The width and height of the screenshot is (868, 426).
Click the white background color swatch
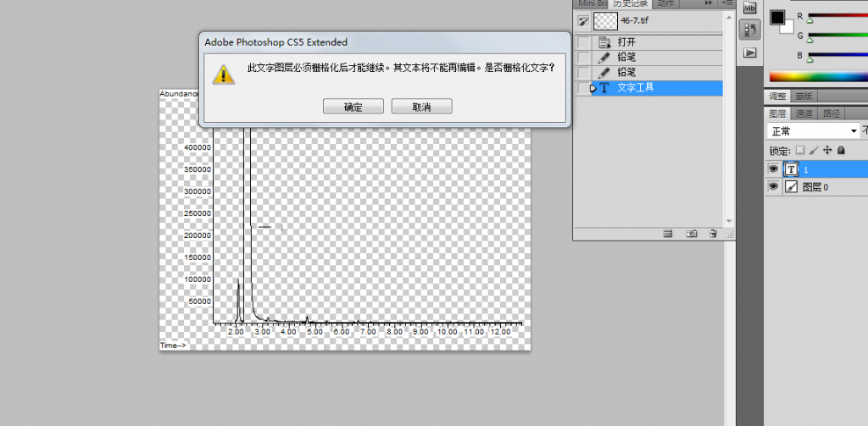[x=788, y=27]
